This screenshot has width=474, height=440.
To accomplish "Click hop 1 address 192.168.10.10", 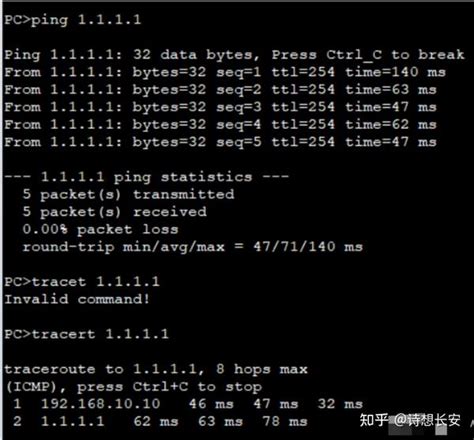I will click(100, 404).
